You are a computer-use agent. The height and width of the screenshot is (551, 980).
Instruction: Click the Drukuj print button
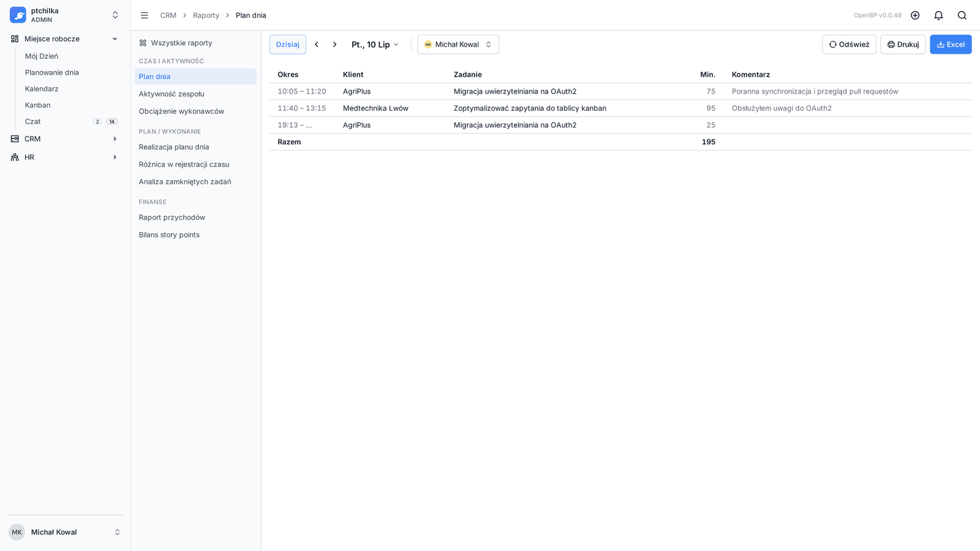pyautogui.click(x=903, y=45)
